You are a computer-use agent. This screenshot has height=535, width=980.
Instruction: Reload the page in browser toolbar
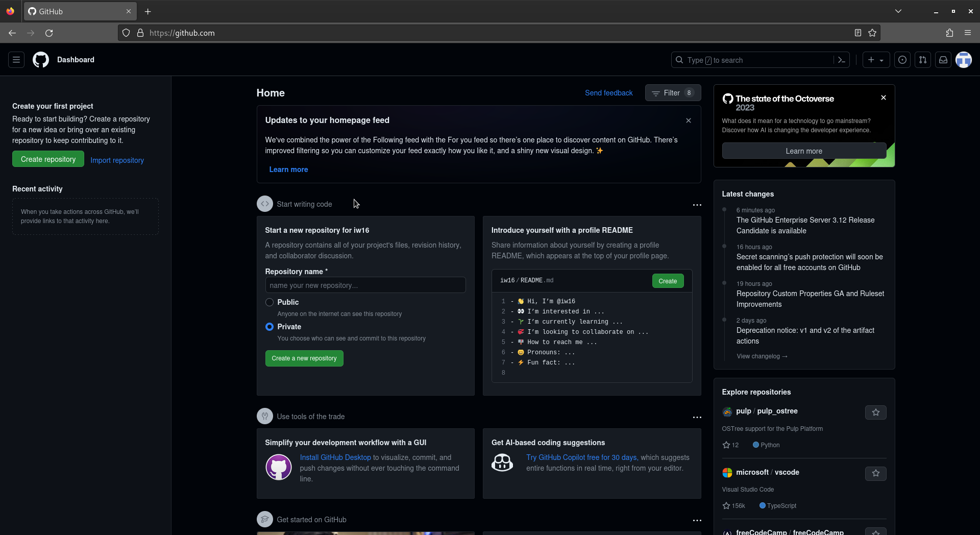point(49,33)
